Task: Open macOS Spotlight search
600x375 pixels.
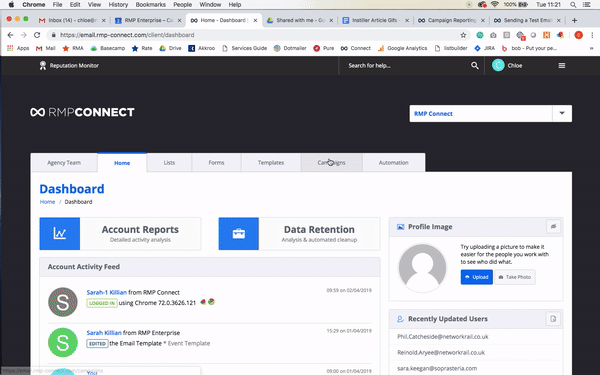Action: coord(573,5)
